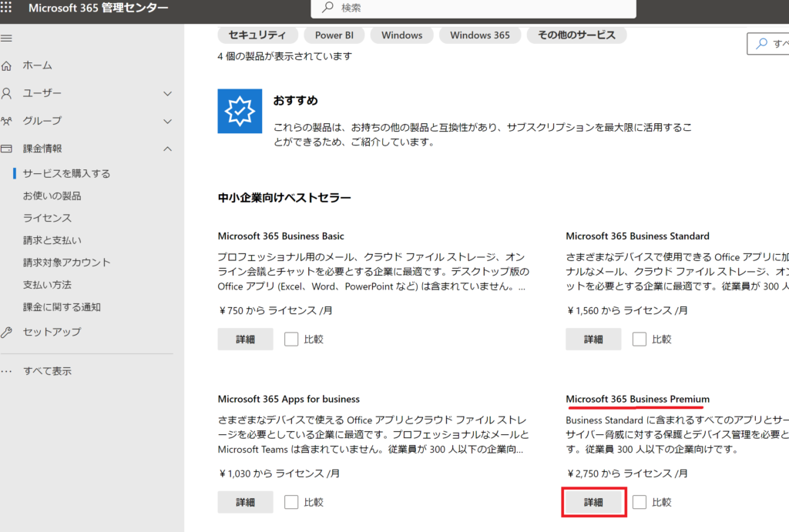This screenshot has width=789, height=532.
Task: Click Microsoft 365 管理センター header title
Action: click(99, 8)
